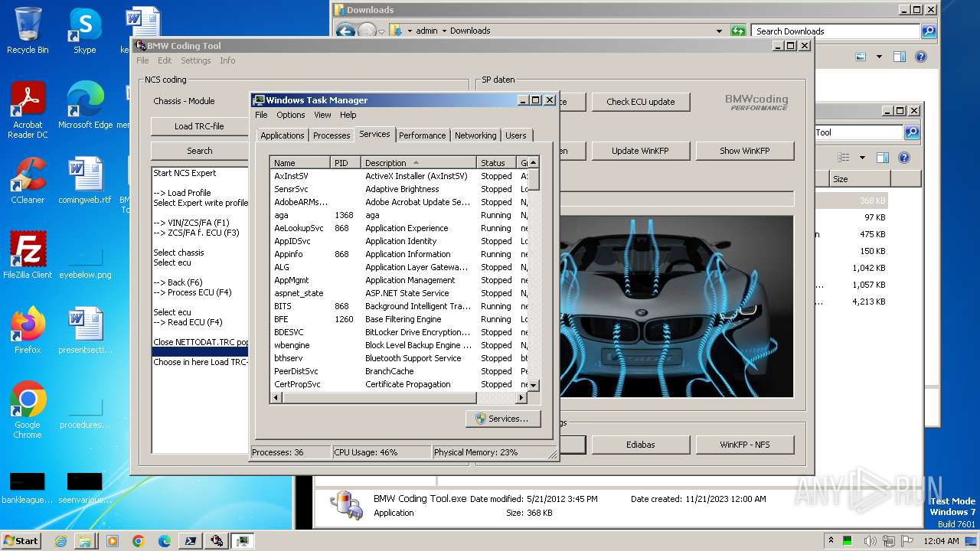Open the Recycle Bin desktop icon
Viewport: 980px width, 551px height.
(28, 31)
